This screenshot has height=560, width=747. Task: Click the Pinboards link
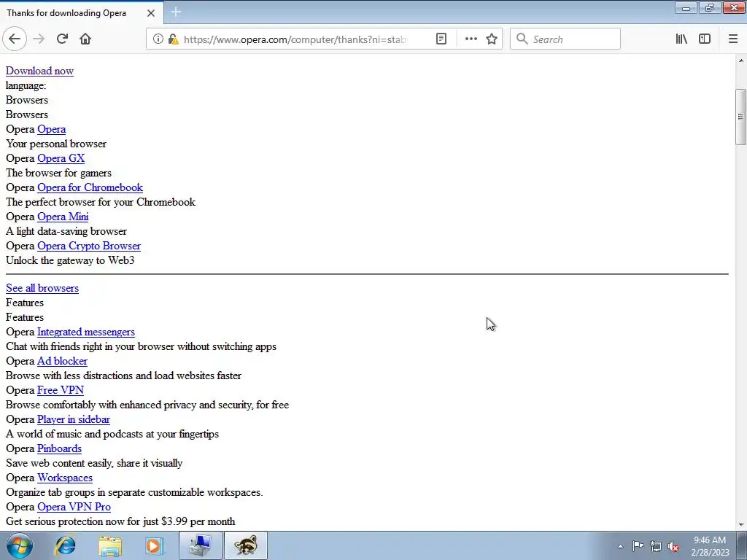tap(60, 448)
